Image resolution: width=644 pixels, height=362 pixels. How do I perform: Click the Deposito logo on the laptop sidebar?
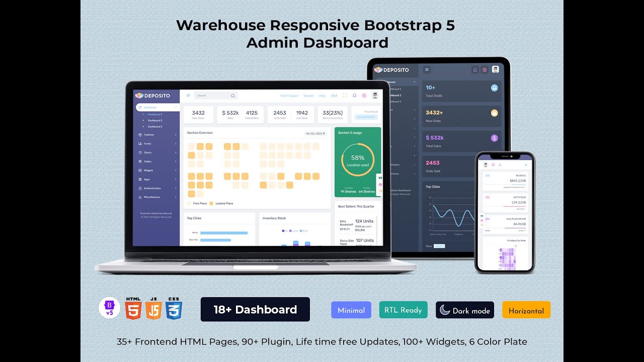153,96
